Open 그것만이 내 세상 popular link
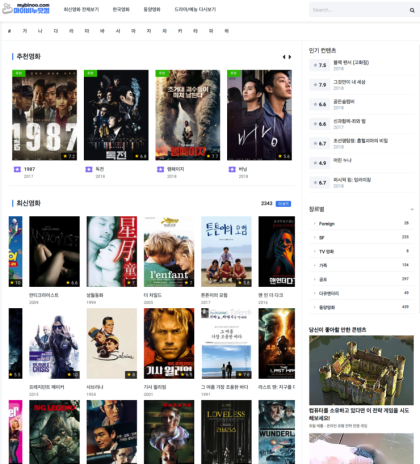 (349, 82)
